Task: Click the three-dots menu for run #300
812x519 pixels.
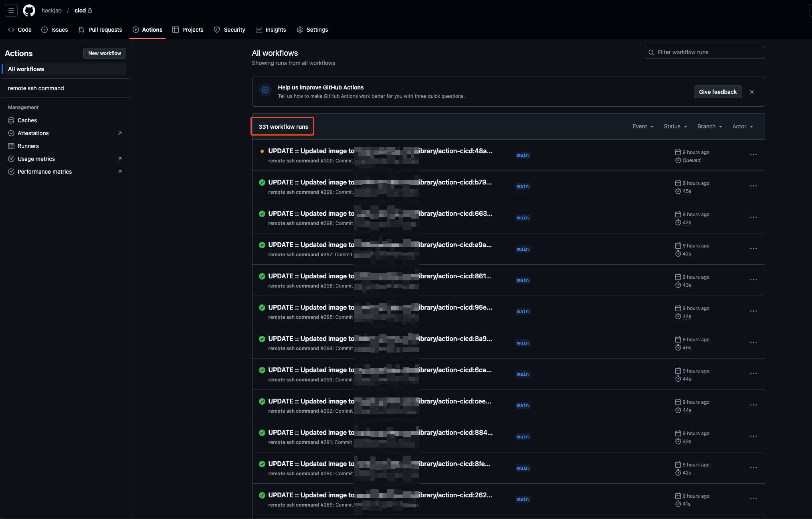Action: [x=753, y=155]
